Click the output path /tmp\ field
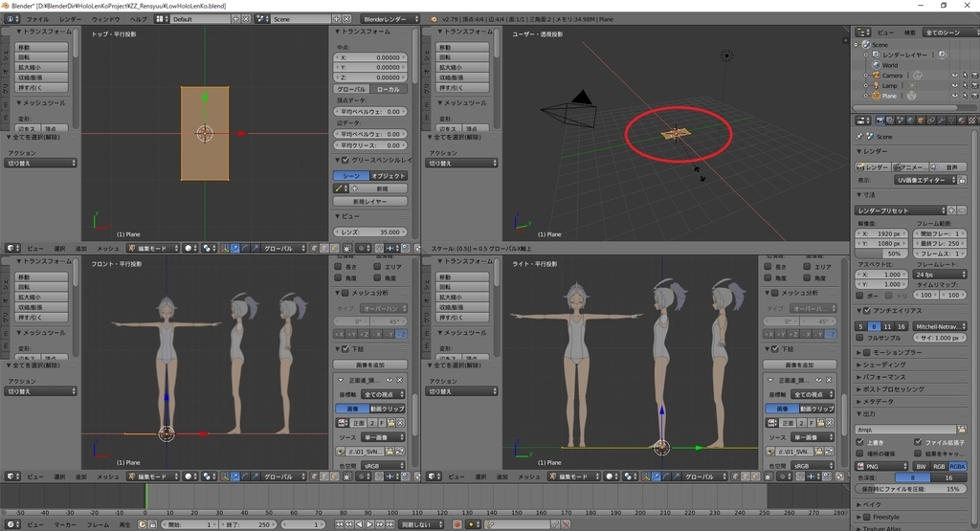 [905, 430]
